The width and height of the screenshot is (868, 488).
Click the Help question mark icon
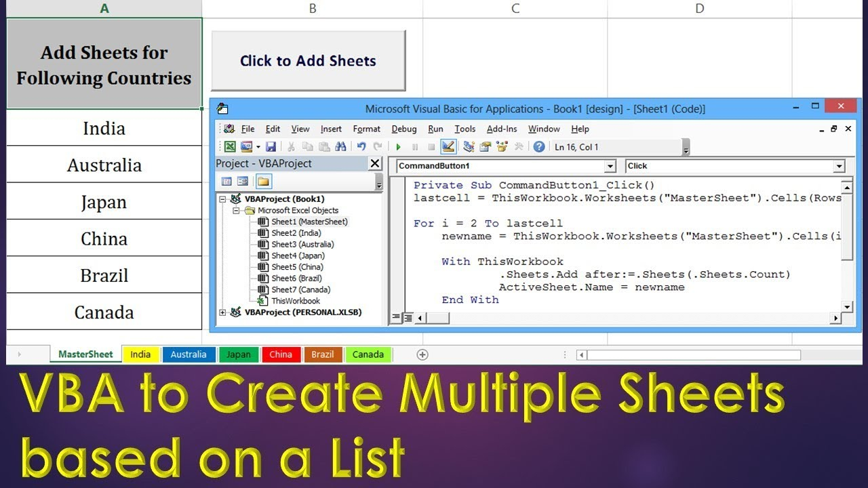coord(538,146)
